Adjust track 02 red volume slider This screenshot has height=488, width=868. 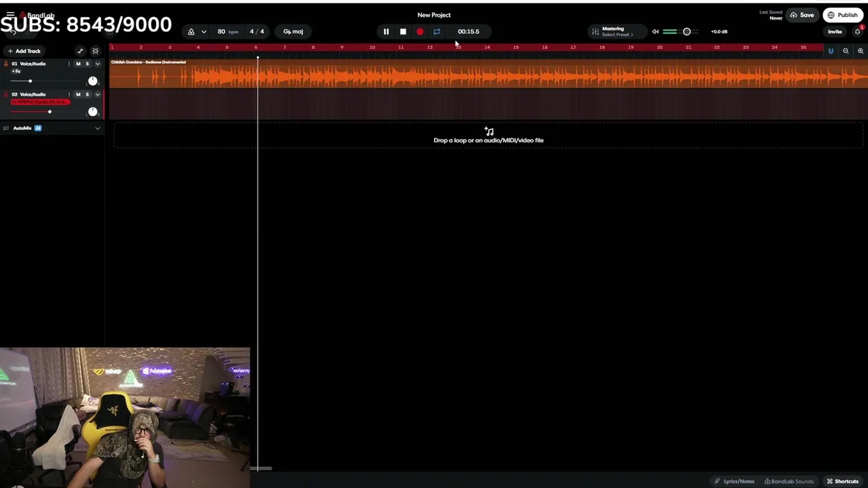(x=50, y=111)
